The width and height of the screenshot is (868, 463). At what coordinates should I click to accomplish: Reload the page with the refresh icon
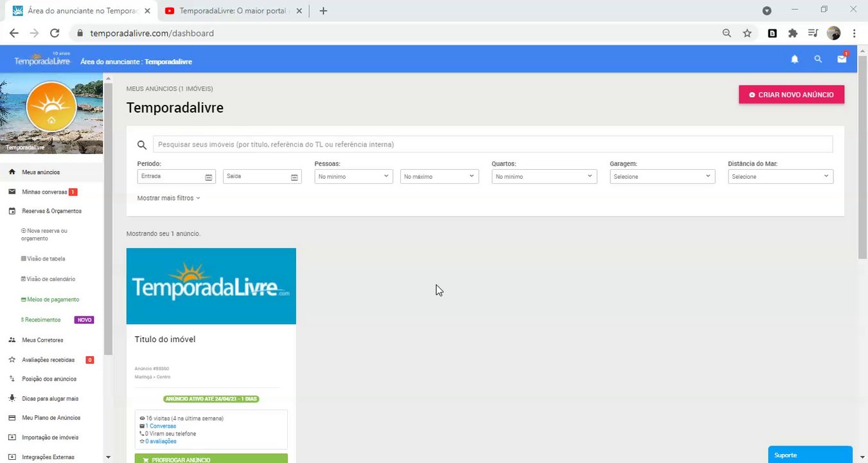click(55, 33)
